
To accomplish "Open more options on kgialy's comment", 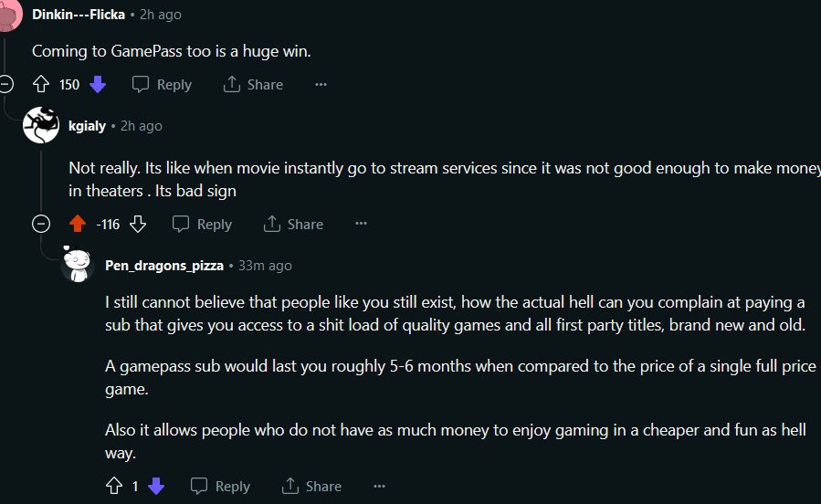I will (x=361, y=225).
